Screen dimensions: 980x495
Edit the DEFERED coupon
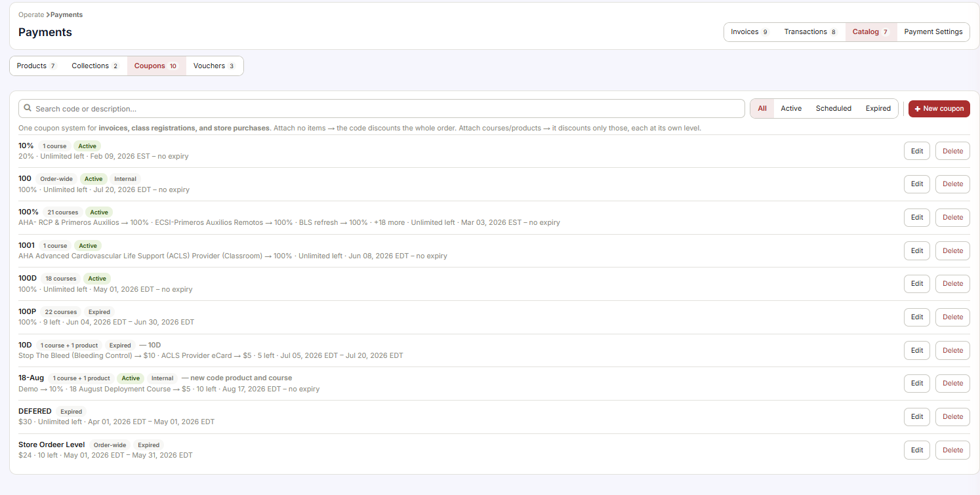(917, 416)
